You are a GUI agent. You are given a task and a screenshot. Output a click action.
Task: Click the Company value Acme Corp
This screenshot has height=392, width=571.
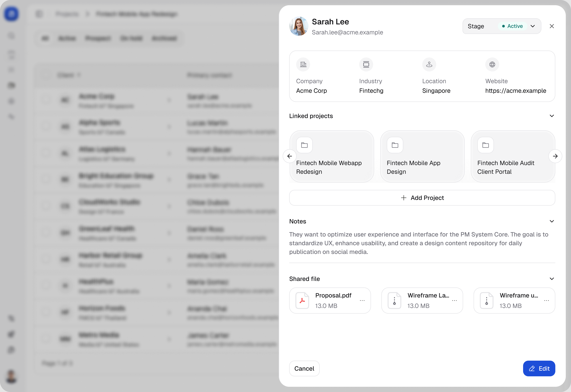[x=312, y=91]
